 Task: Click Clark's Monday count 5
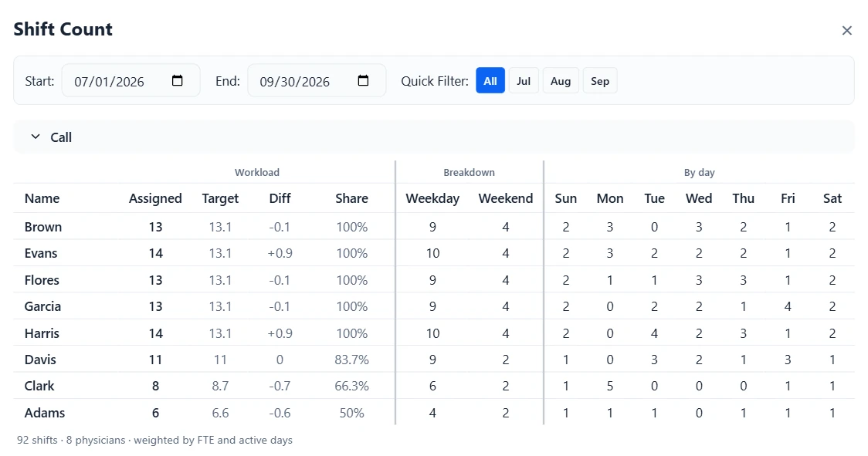610,386
